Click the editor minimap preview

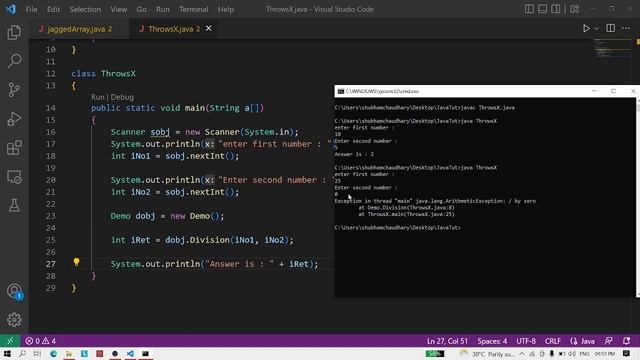click(612, 49)
